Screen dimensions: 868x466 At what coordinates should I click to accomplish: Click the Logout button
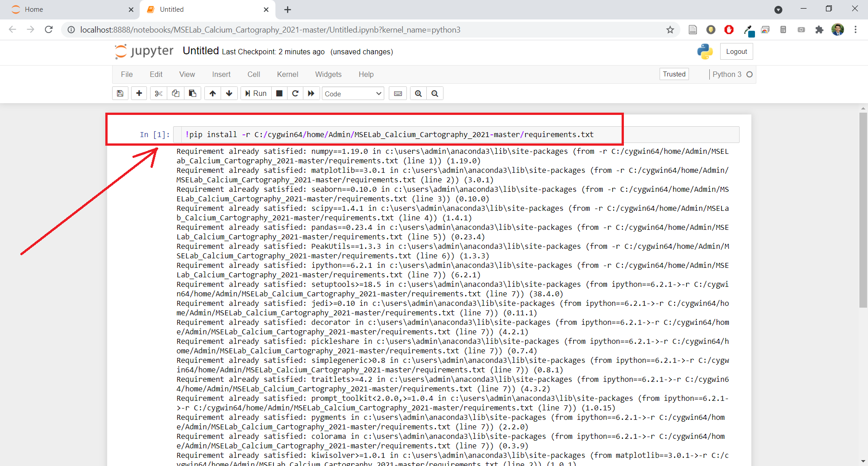(x=736, y=52)
